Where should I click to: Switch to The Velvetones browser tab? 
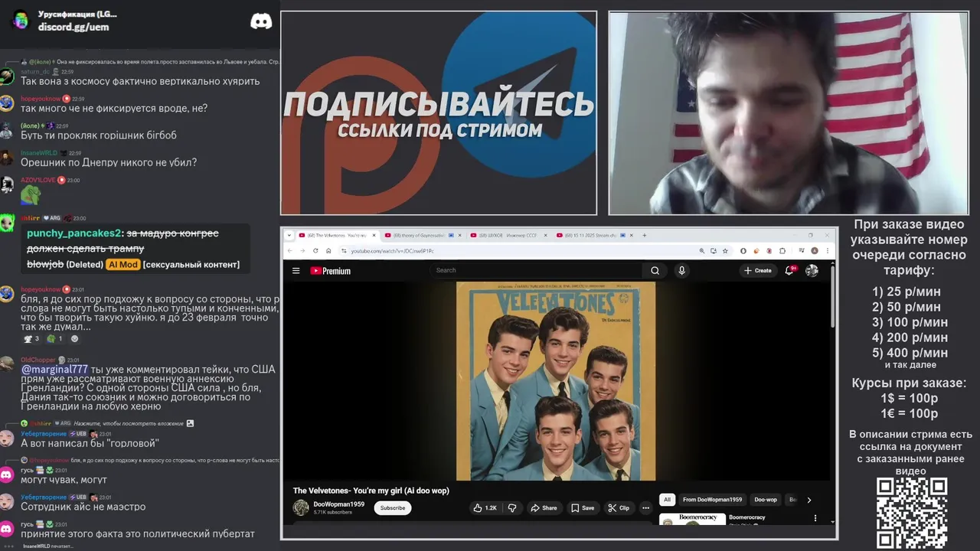click(337, 236)
